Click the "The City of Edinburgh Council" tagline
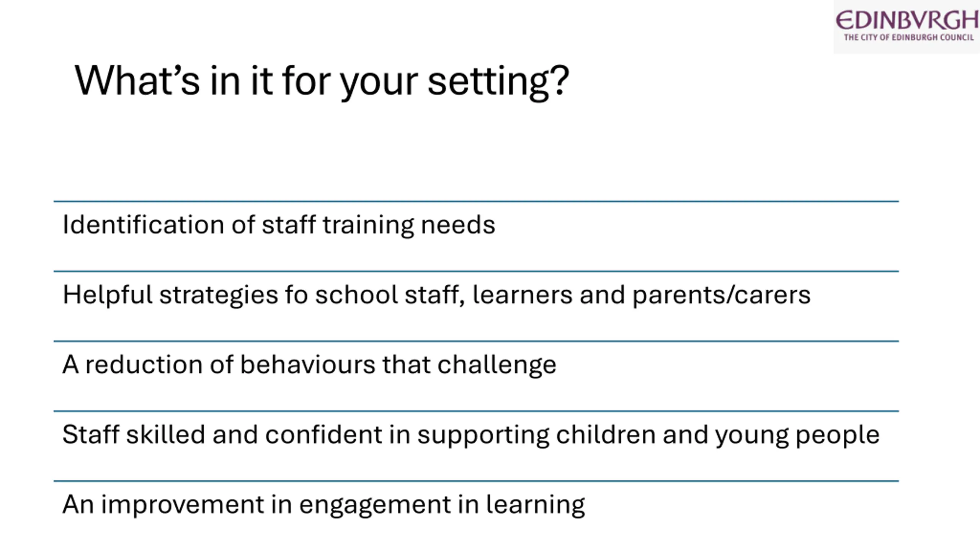This screenshot has height=551, width=980. pyautogui.click(x=909, y=37)
